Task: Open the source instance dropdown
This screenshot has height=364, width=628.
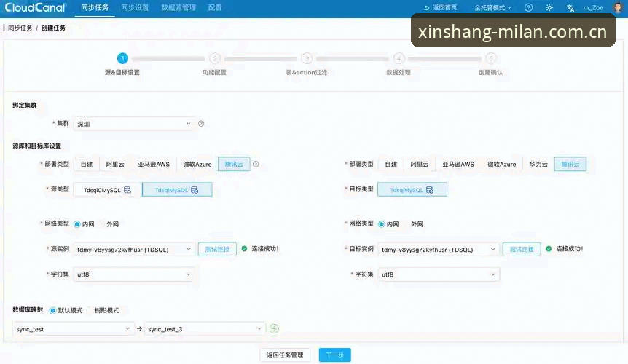Action: [x=134, y=249]
